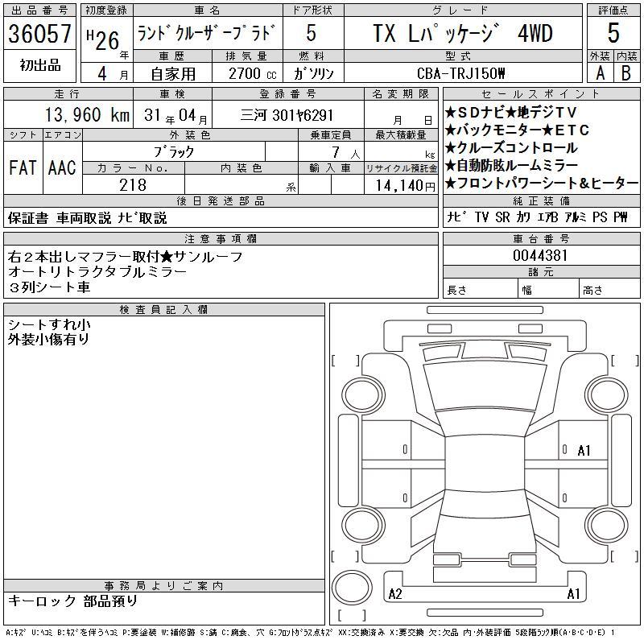Screen dimensions: 644x644
Task: Click note オートリトラクタブルミラー
Action: [97, 272]
